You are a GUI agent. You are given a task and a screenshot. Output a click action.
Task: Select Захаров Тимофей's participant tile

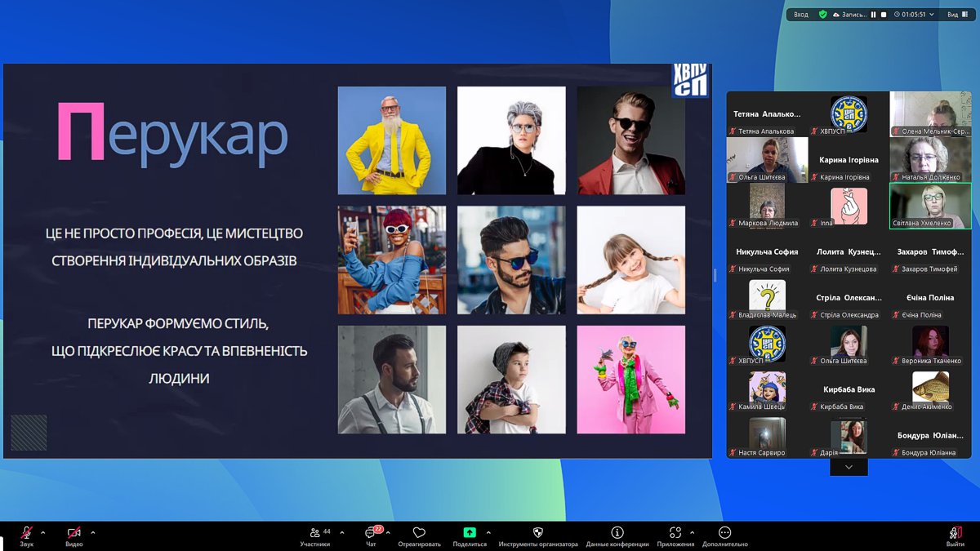[930, 252]
